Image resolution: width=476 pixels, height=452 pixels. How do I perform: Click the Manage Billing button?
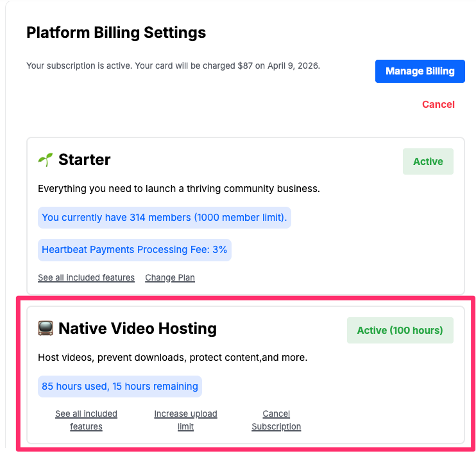(420, 71)
